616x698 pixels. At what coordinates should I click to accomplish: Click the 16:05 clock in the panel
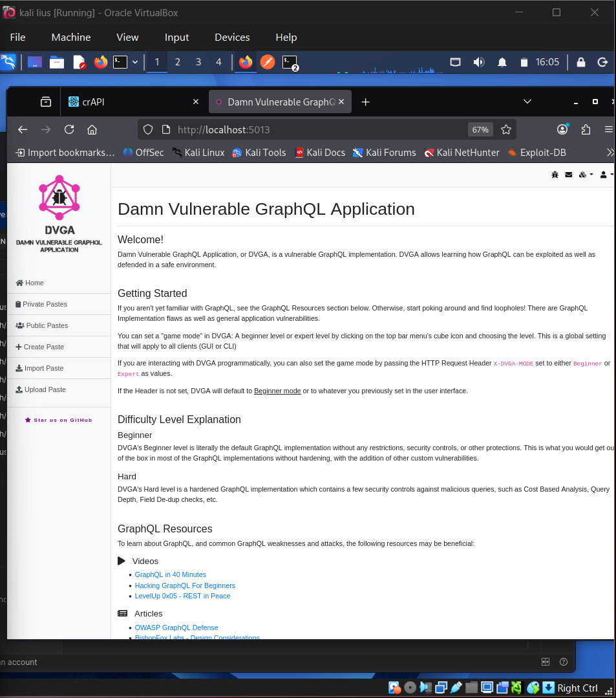[547, 62]
